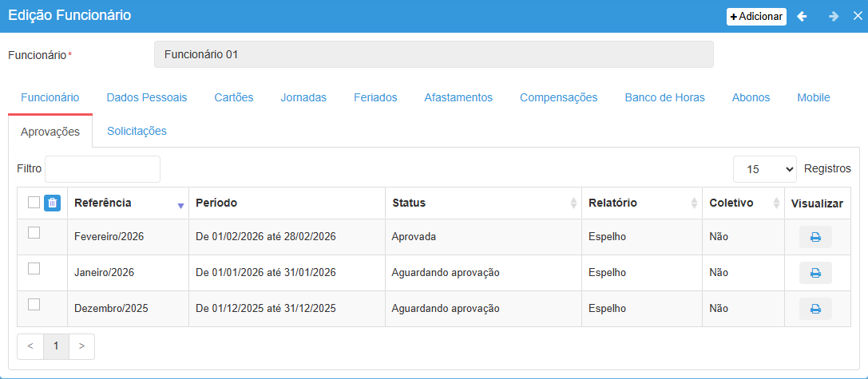Open the 15 Registros dropdown

[x=765, y=169]
